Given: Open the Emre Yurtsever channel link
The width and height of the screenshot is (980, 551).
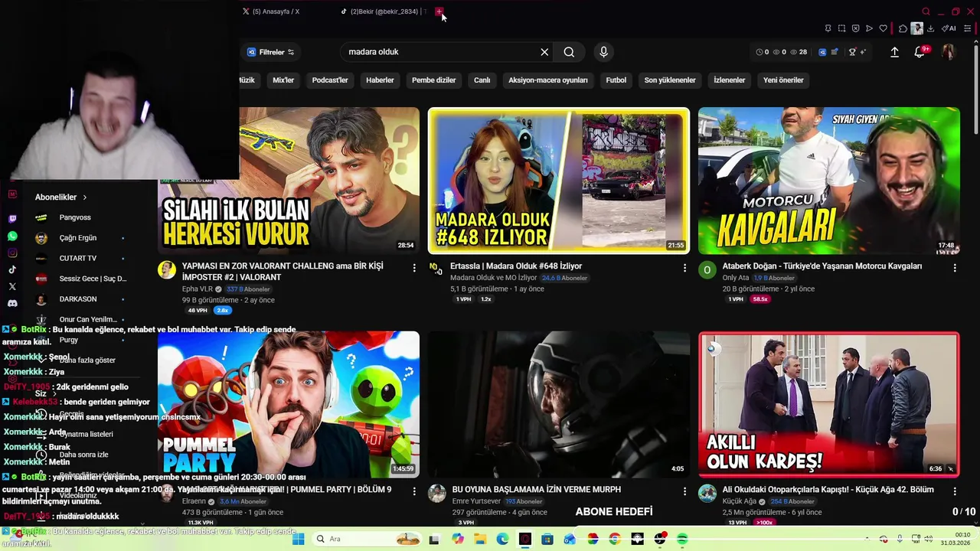Looking at the screenshot, I should [x=476, y=501].
